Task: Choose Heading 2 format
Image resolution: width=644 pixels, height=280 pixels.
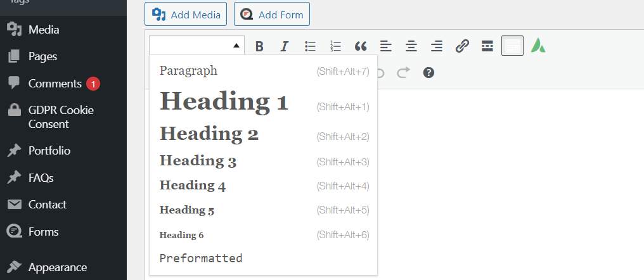Action: (263, 134)
